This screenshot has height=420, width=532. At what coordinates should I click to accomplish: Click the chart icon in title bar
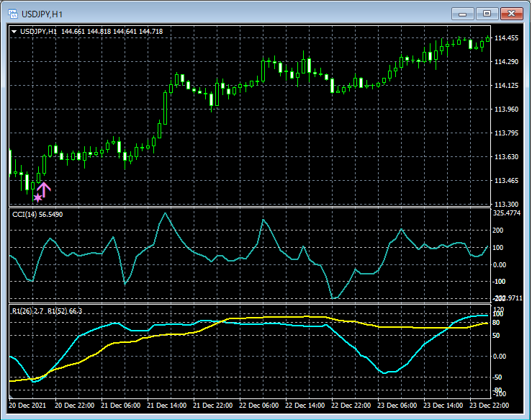click(x=12, y=13)
